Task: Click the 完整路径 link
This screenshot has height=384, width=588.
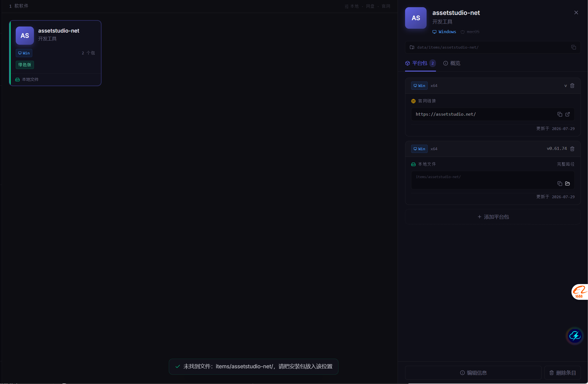Action: point(566,164)
